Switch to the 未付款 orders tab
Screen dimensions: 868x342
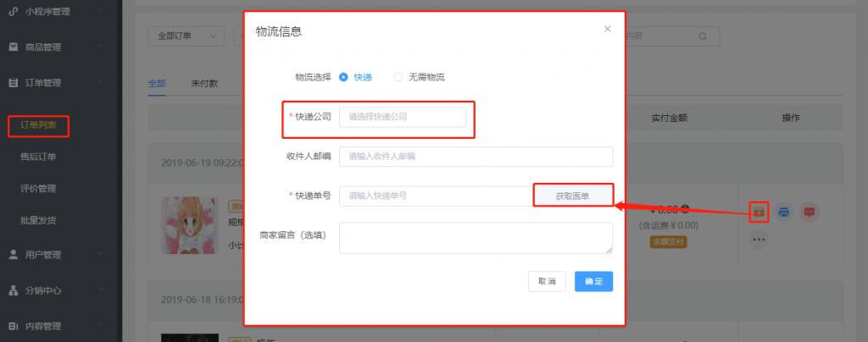click(205, 84)
